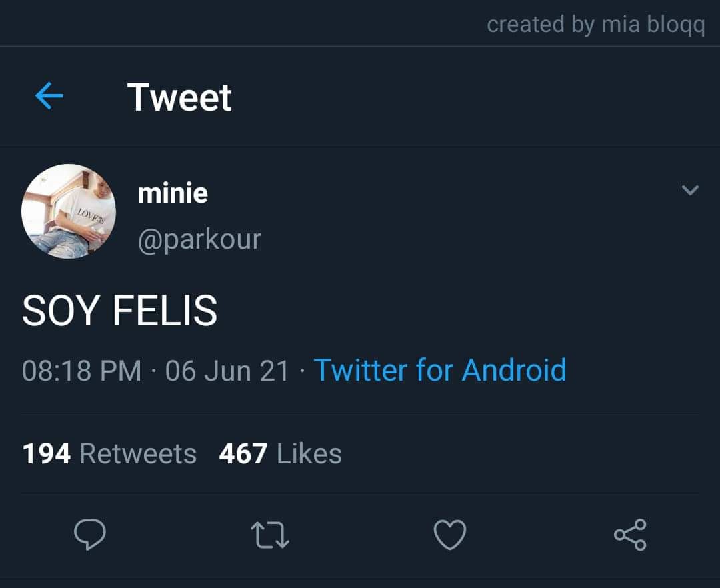Go back using the blue arrow
This screenshot has width=720, height=588.
click(49, 96)
